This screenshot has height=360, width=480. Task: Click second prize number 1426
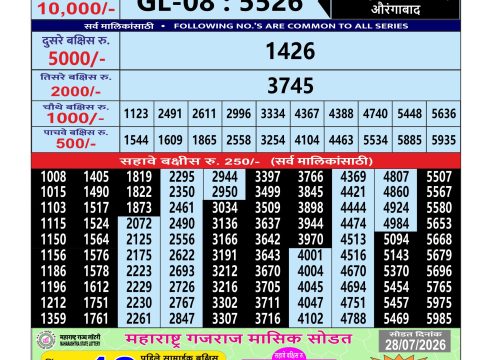pyautogui.click(x=290, y=51)
